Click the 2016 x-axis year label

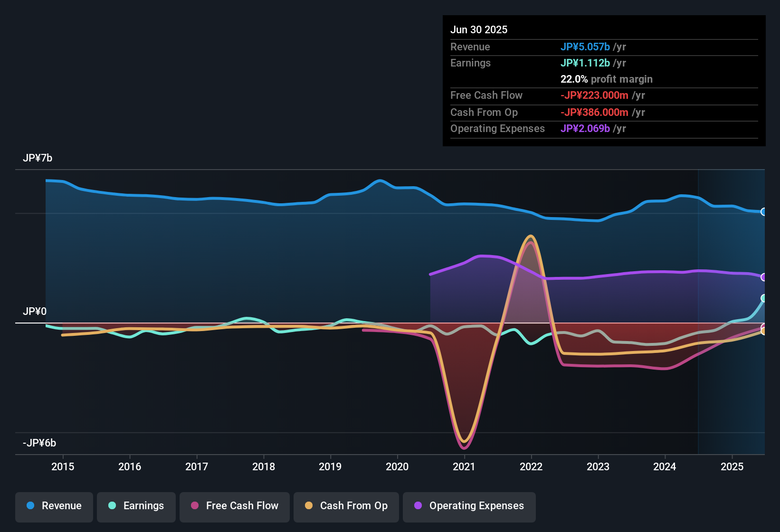coord(130,467)
